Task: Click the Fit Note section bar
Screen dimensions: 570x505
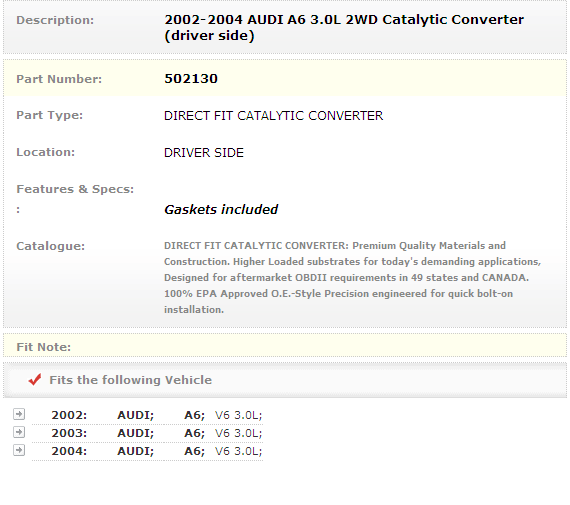Action: (285, 346)
